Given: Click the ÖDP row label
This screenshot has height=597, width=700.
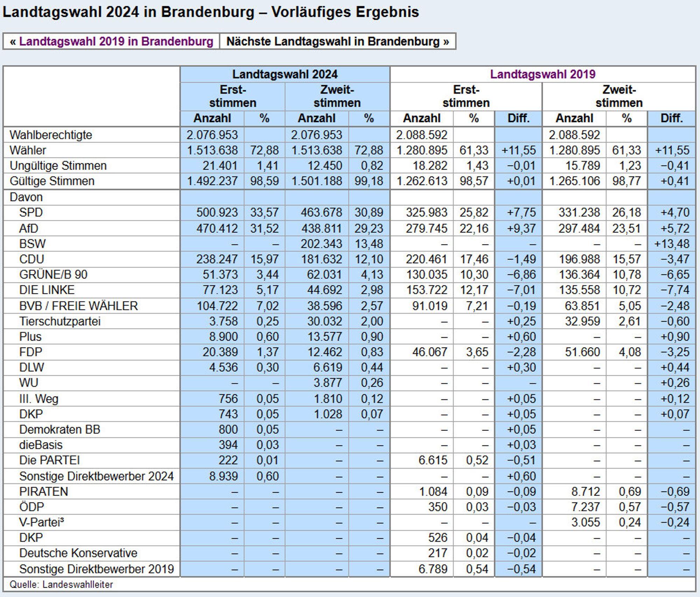Looking at the screenshot, I should click(x=32, y=507).
